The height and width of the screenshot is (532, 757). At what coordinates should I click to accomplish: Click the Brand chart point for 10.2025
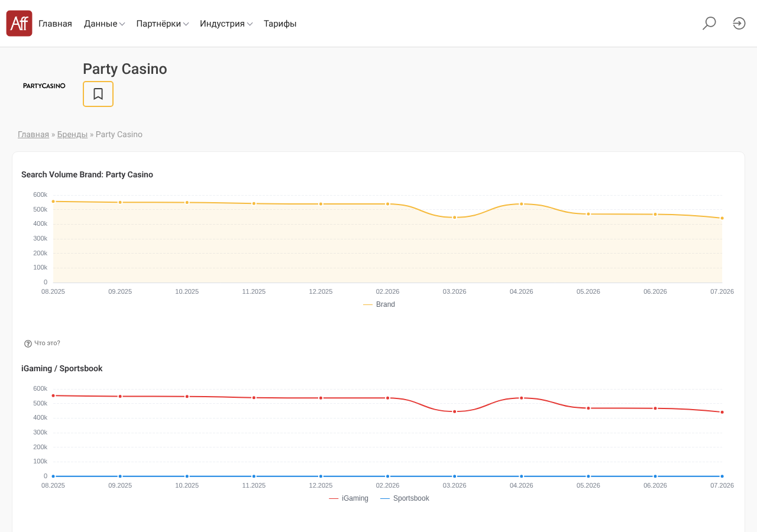click(x=187, y=203)
